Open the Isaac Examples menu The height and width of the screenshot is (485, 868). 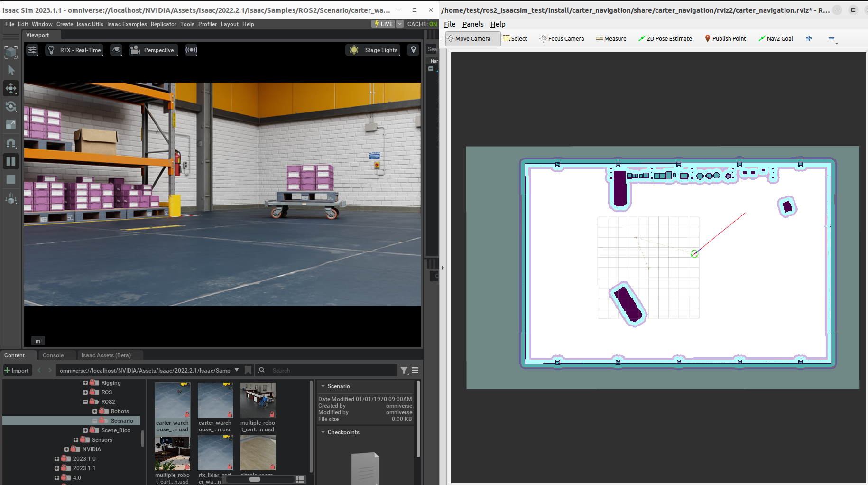tap(127, 24)
